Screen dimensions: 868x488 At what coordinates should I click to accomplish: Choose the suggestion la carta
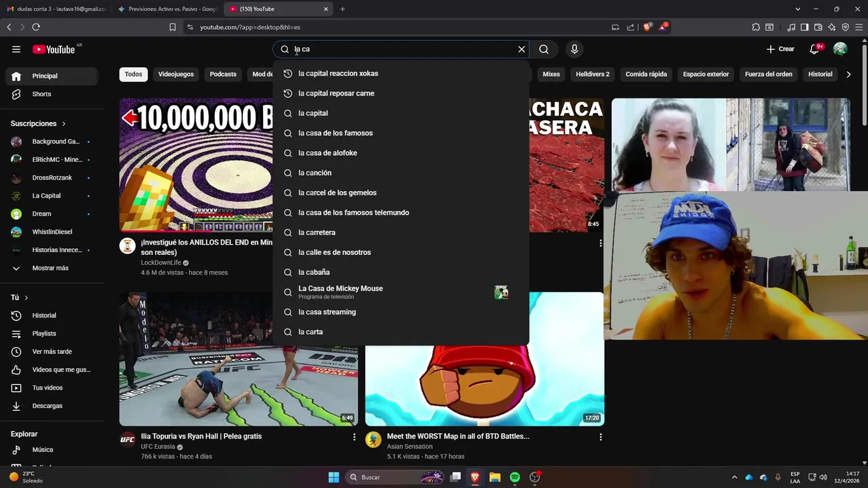[x=401, y=332]
